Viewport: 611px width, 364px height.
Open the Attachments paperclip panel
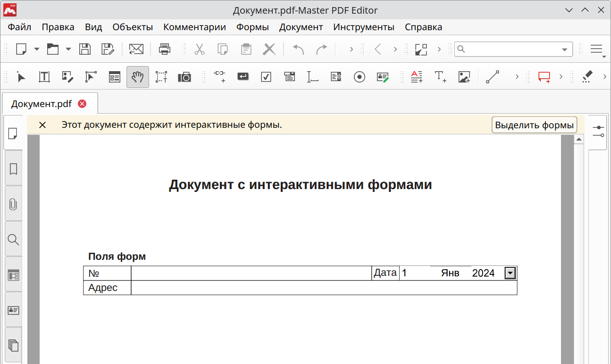(x=13, y=204)
